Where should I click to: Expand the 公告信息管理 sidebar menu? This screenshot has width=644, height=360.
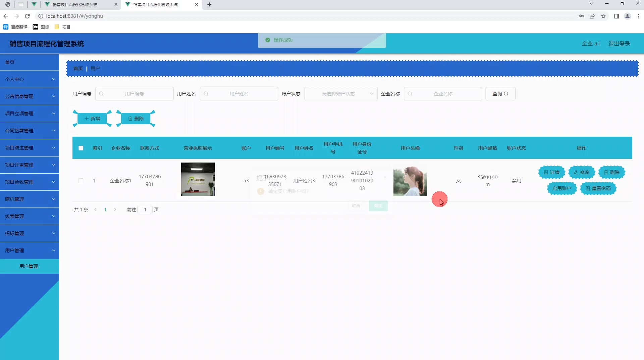30,96
